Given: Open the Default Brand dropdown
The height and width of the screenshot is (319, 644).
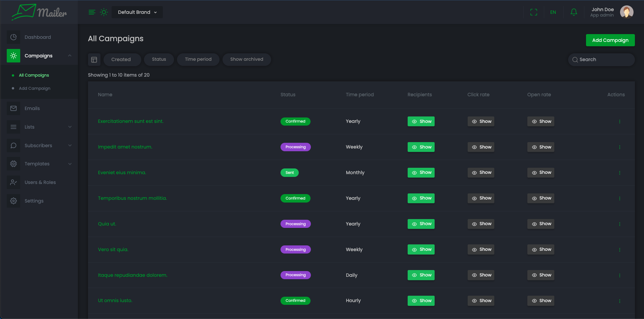Looking at the screenshot, I should (137, 12).
